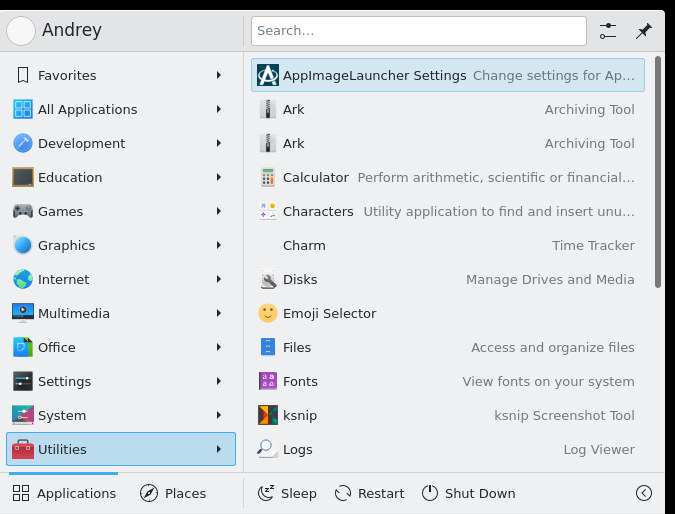The height and width of the screenshot is (514, 675).
Task: Switch to the Places tab
Action: [173, 493]
